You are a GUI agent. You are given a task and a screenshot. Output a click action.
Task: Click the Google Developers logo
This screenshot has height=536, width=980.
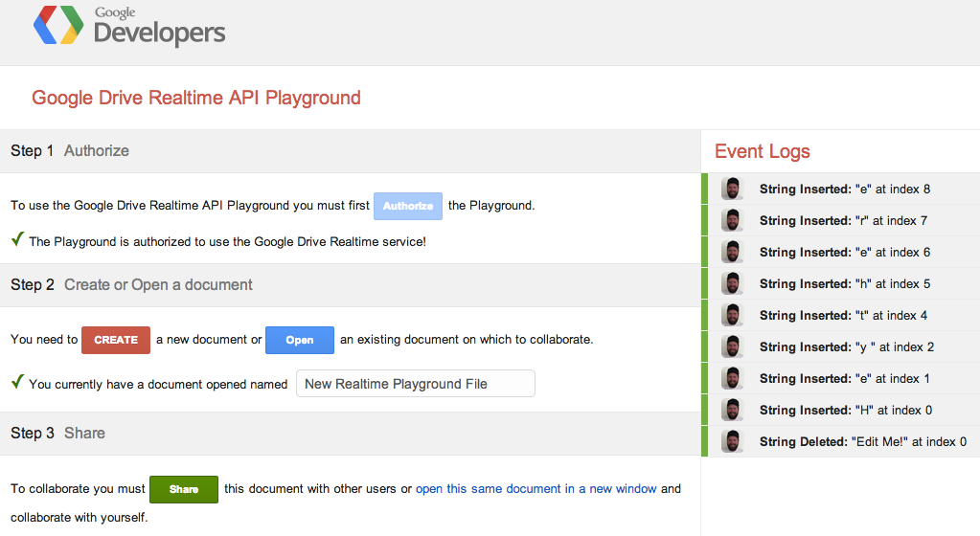coord(129,26)
